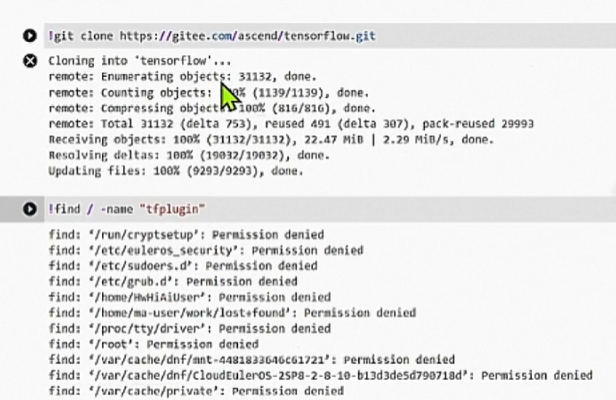Click the '/root' permission denied line
The height and width of the screenshot is (400, 616).
pyautogui.click(x=153, y=344)
